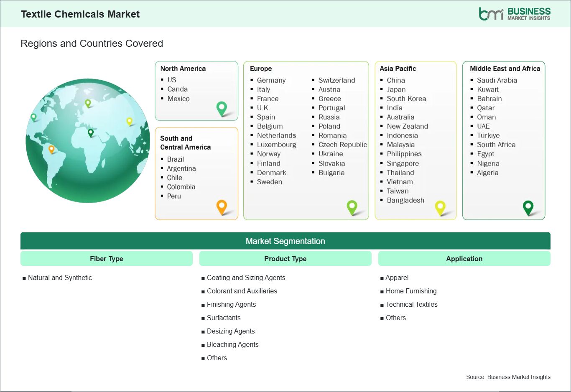Click the yellow map pin on the globe
The width and height of the screenshot is (571, 392).
pos(130,121)
